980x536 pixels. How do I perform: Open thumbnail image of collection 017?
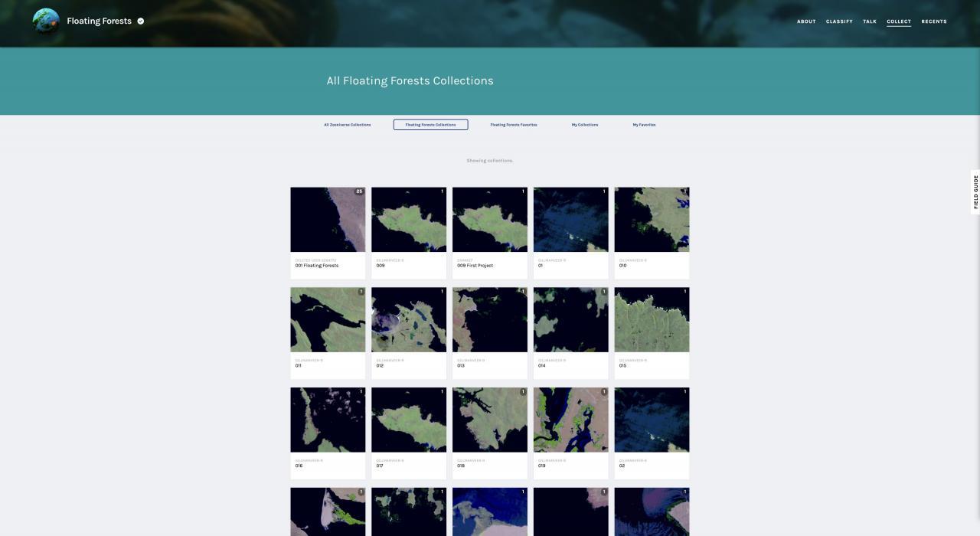pos(409,420)
